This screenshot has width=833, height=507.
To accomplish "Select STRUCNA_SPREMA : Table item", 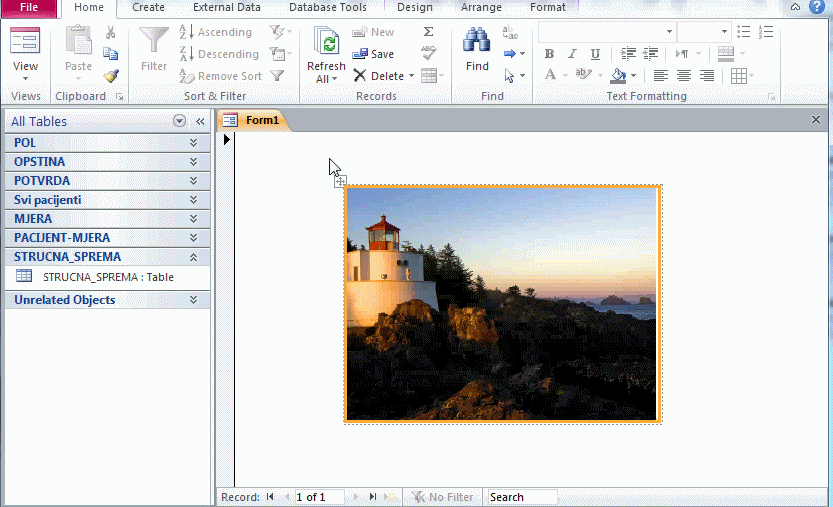I will [107, 277].
